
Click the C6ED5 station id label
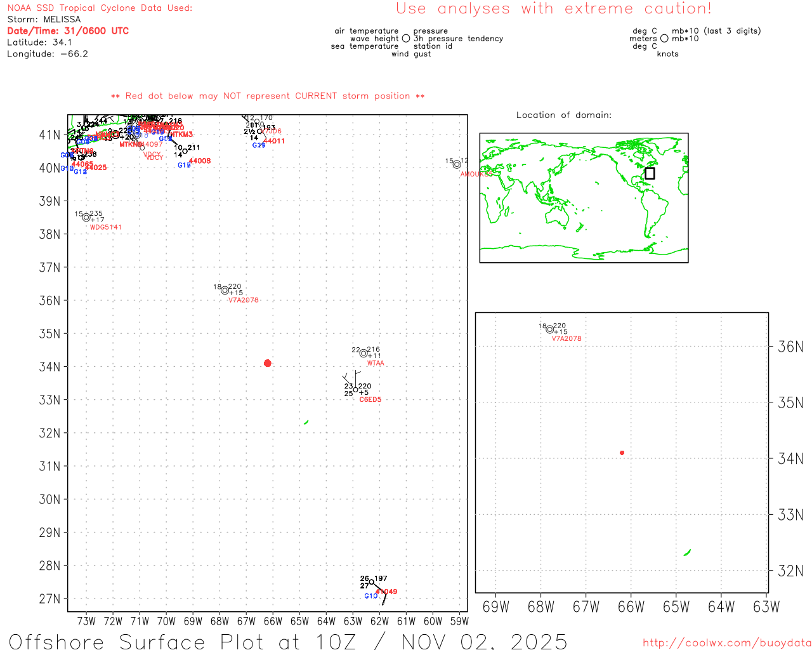click(x=370, y=400)
